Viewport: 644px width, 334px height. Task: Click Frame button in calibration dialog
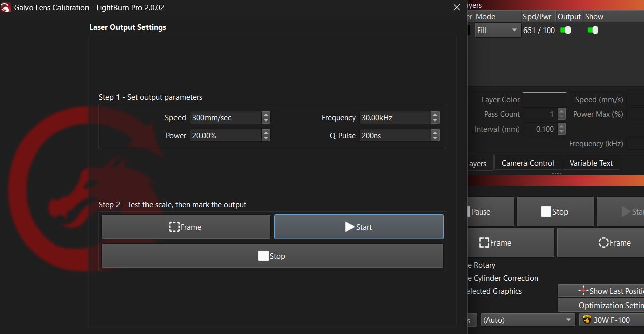[186, 227]
